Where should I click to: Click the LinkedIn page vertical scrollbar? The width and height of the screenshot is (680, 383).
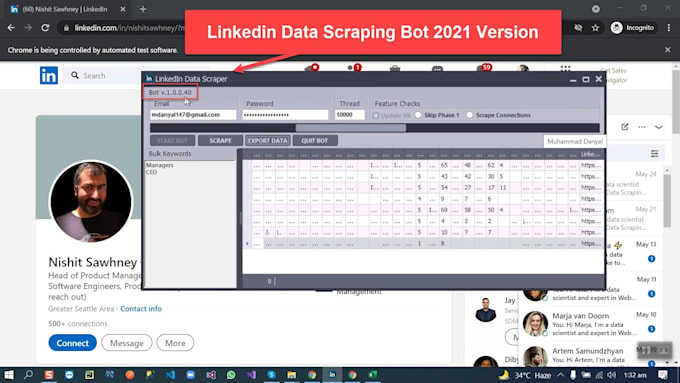[676, 101]
